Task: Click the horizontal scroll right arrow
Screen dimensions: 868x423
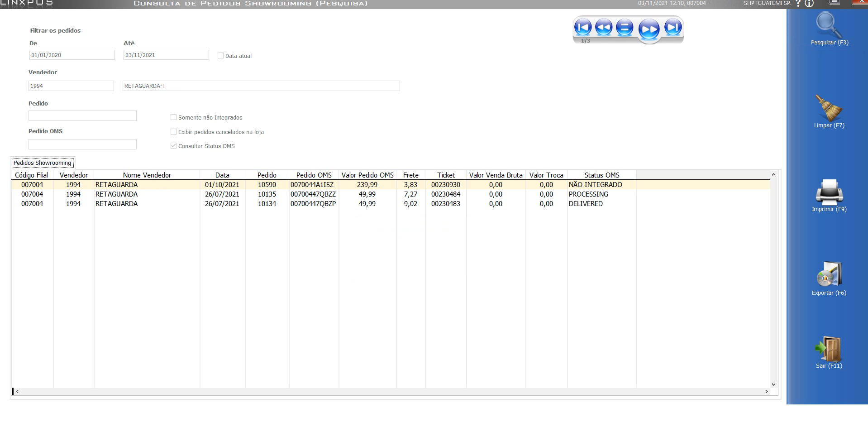Action: [x=766, y=391]
